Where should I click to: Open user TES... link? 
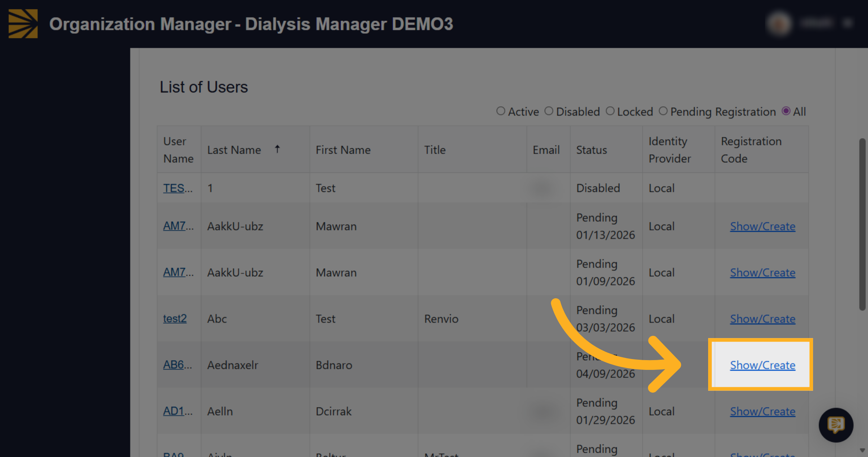tap(178, 188)
